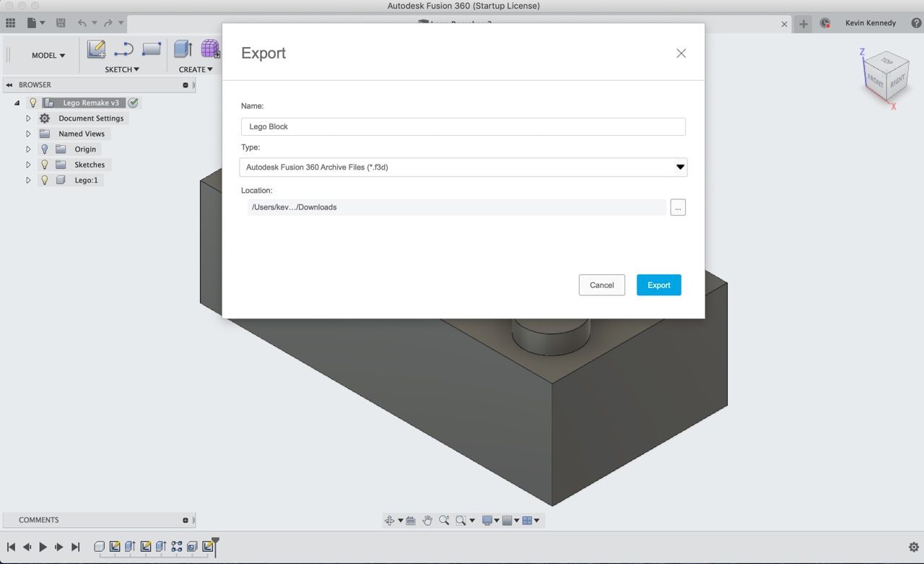Collapse the Lego Remake v3 root node
This screenshot has width=924, height=564.
click(17, 103)
